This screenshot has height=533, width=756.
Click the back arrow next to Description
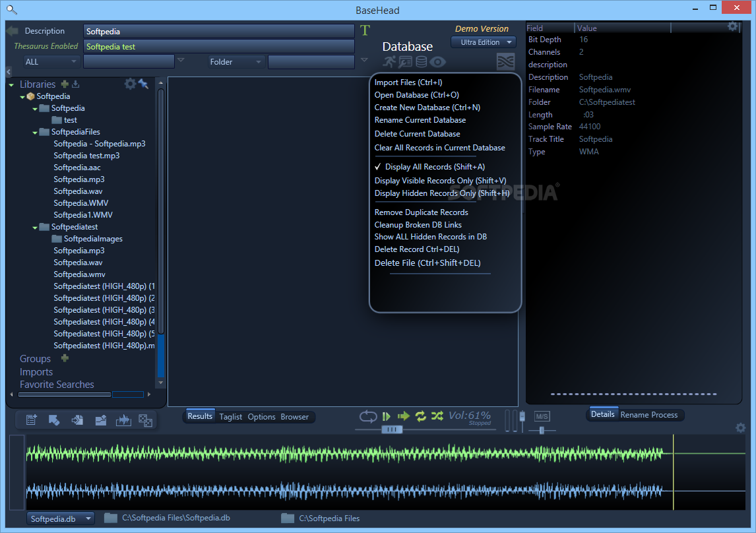12,31
